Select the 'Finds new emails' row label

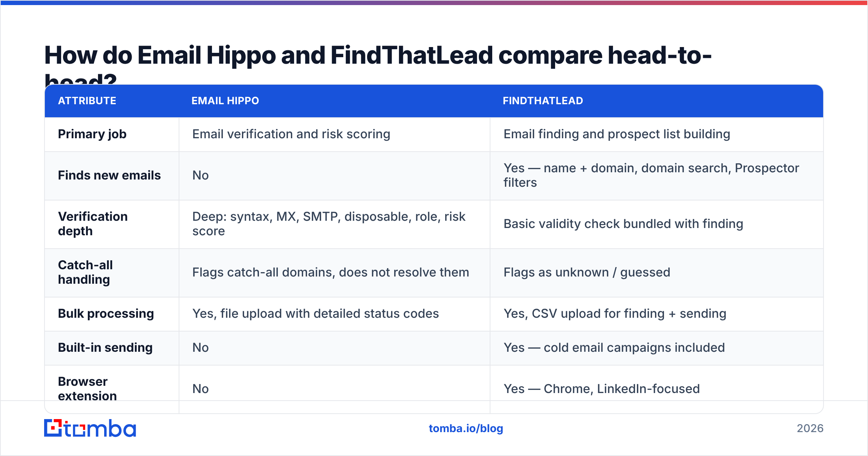(x=109, y=176)
